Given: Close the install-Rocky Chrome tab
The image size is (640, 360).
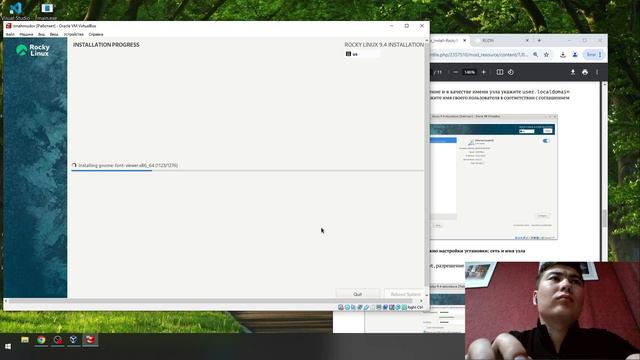Looking at the screenshot, I should pos(464,40).
